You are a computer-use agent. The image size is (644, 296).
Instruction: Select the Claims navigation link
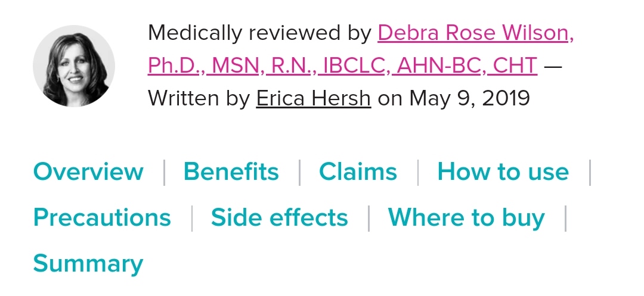[x=358, y=172]
